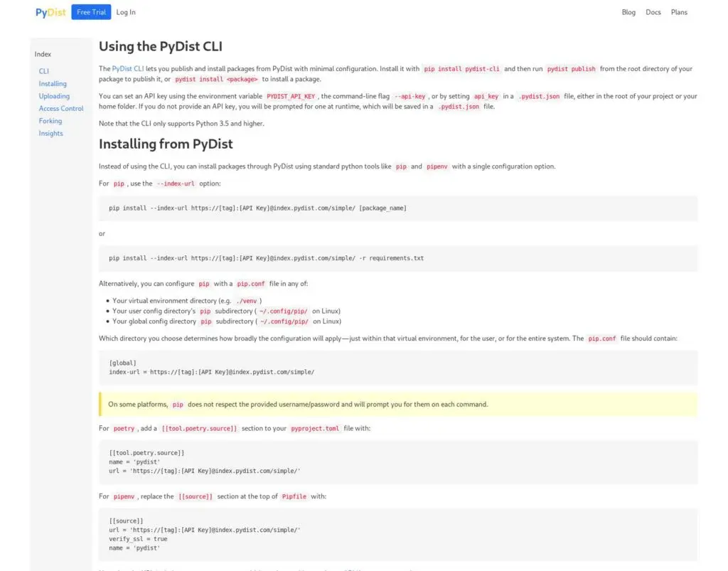Open the Plans page
This screenshot has width=728, height=571.
tap(679, 12)
